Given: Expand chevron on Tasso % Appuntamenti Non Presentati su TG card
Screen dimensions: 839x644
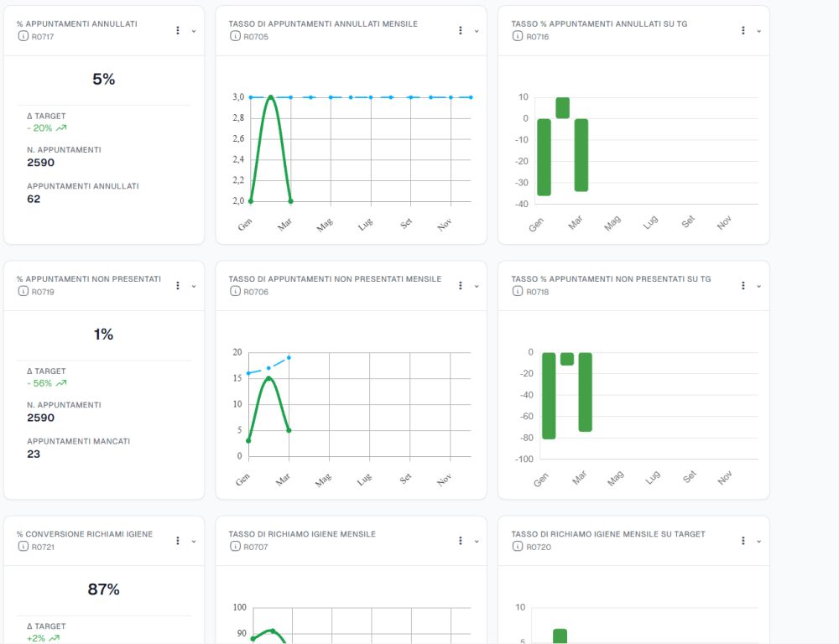Looking at the screenshot, I should pos(758,286).
